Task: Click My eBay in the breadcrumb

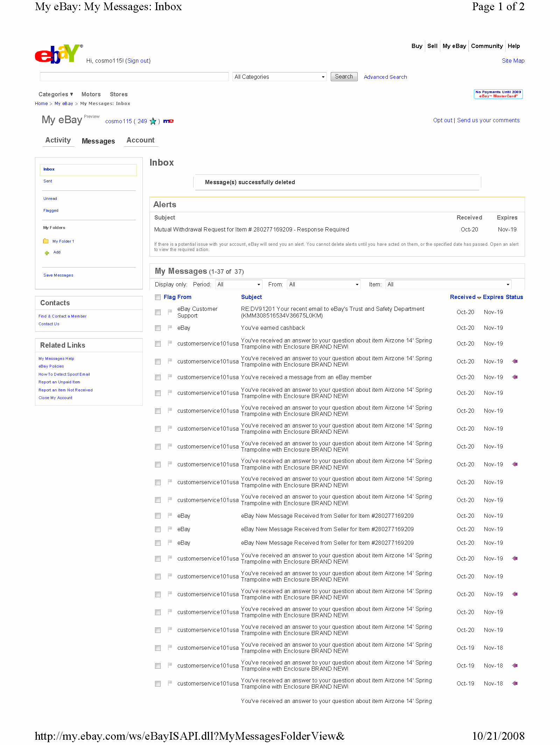Action: pyautogui.click(x=64, y=104)
